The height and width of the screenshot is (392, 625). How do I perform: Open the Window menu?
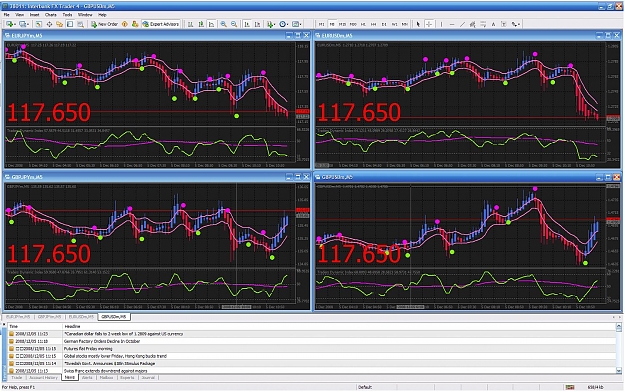tap(85, 15)
